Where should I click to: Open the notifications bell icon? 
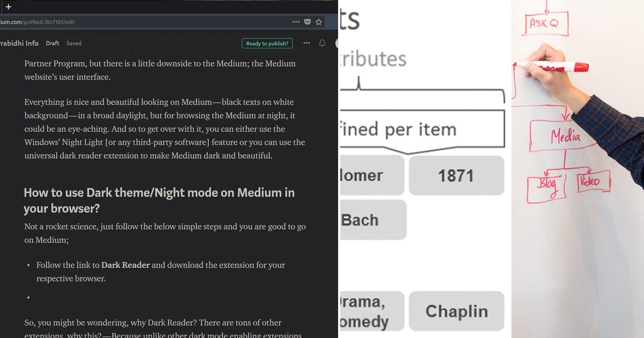pyautogui.click(x=322, y=43)
